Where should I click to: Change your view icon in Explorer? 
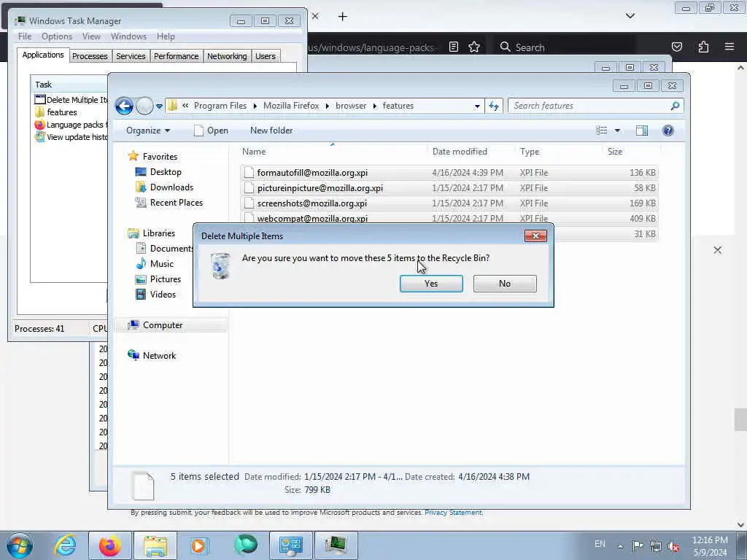point(601,131)
